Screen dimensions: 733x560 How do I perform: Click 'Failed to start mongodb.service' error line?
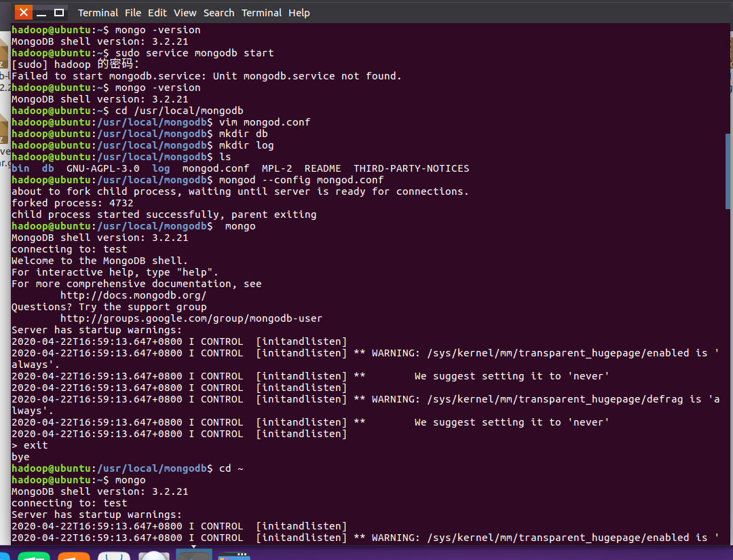point(206,76)
